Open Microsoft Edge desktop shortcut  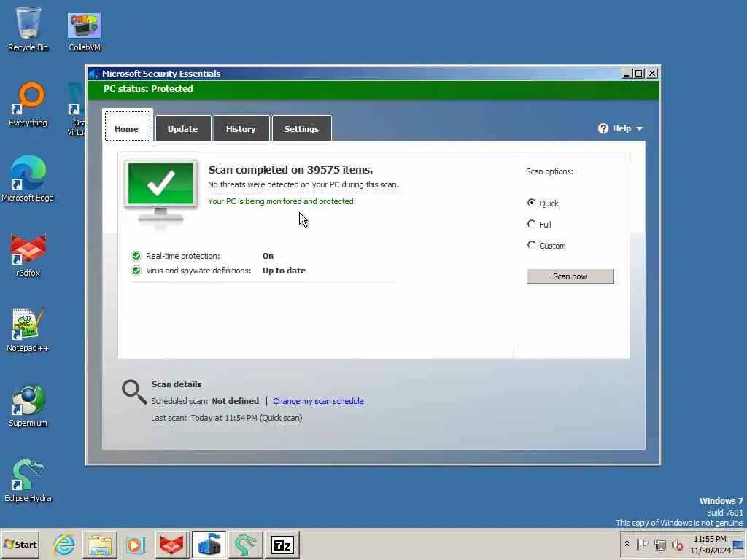tap(28, 179)
